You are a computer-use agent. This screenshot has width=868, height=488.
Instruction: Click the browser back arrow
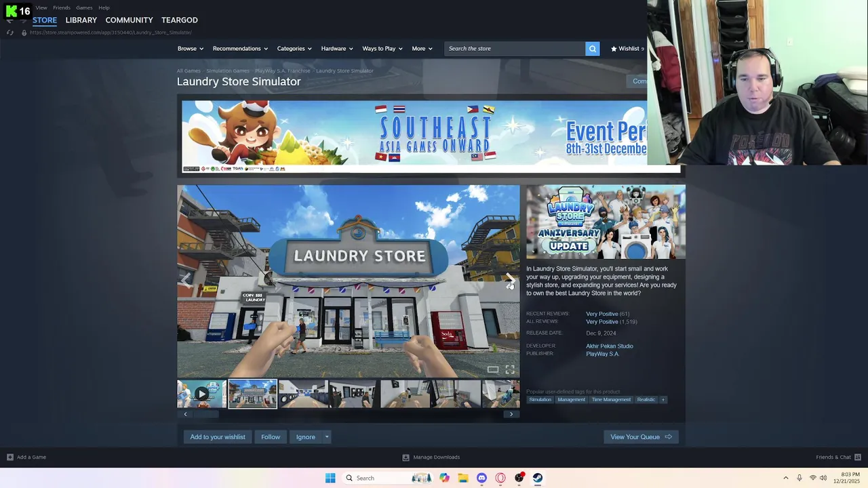[x=9, y=20]
